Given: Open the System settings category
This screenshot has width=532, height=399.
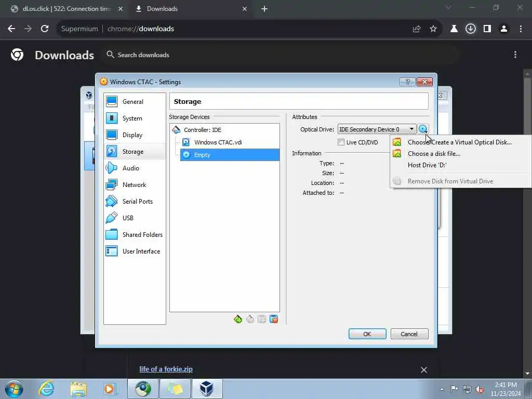Looking at the screenshot, I should click(135, 118).
